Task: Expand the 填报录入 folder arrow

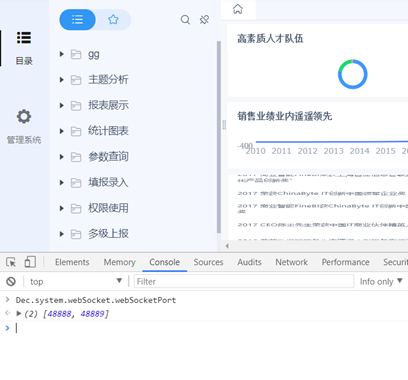Action: tap(62, 182)
